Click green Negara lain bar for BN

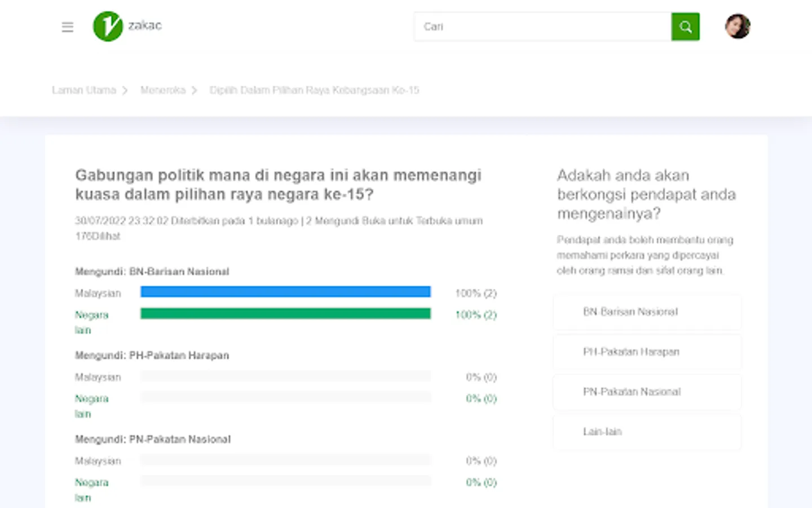point(285,313)
